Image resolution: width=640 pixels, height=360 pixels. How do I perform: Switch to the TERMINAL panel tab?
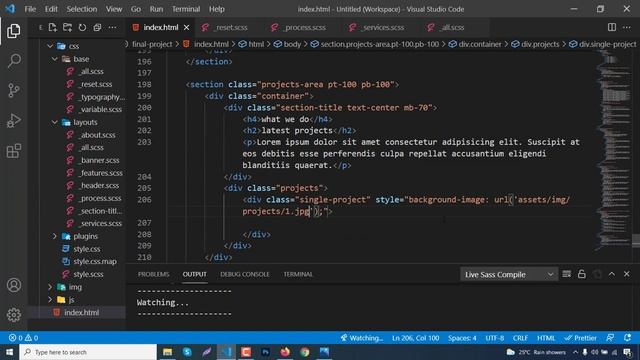point(298,274)
